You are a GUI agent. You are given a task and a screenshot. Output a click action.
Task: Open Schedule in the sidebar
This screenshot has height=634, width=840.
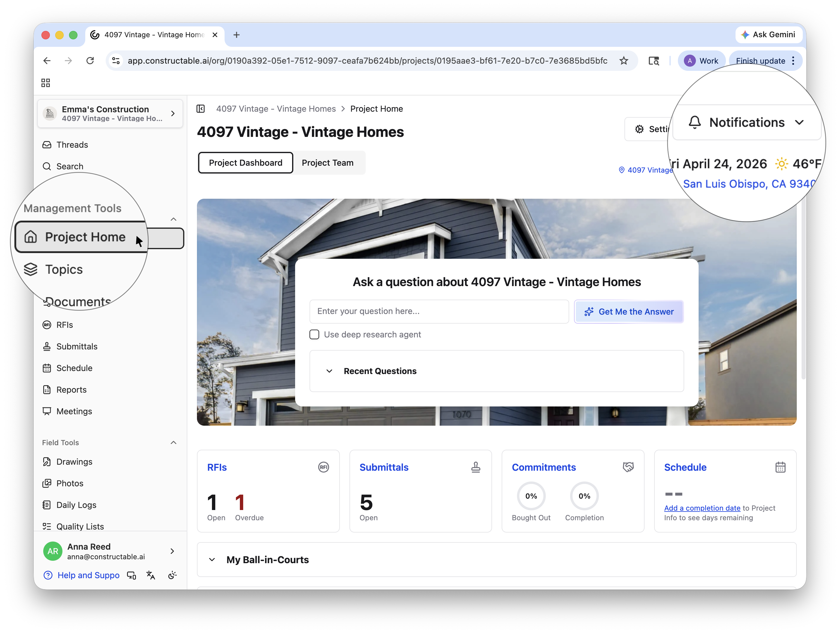(x=110, y=368)
